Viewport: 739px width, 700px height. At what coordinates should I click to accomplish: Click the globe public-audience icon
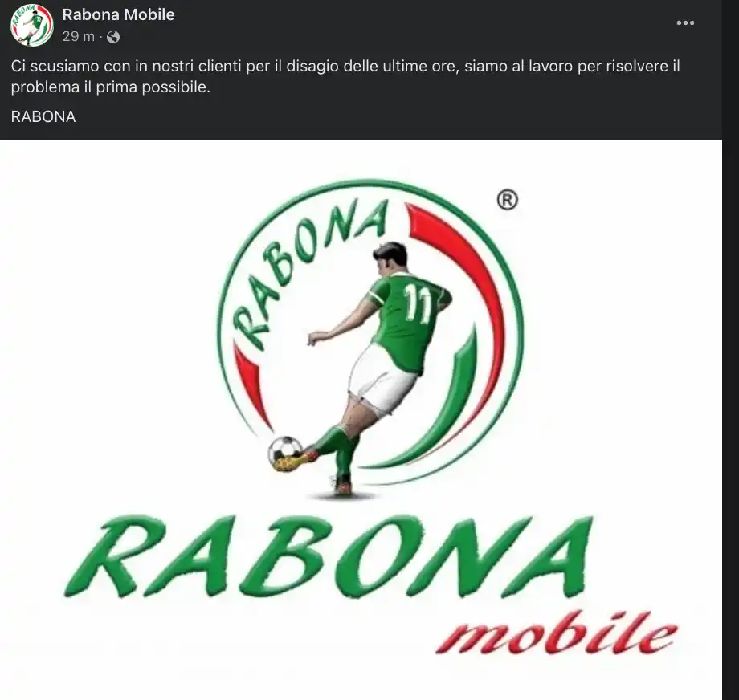(x=113, y=37)
